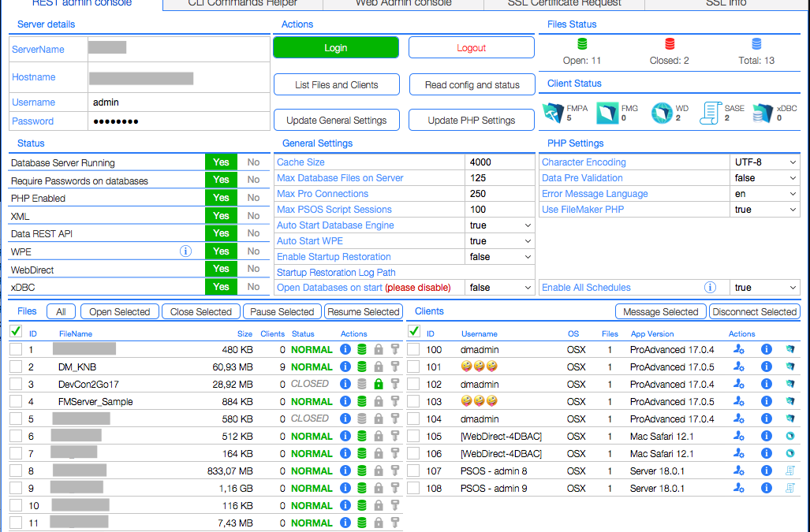This screenshot has height=532, width=810.
Task: Click Close Selected button
Action: pyautogui.click(x=201, y=311)
